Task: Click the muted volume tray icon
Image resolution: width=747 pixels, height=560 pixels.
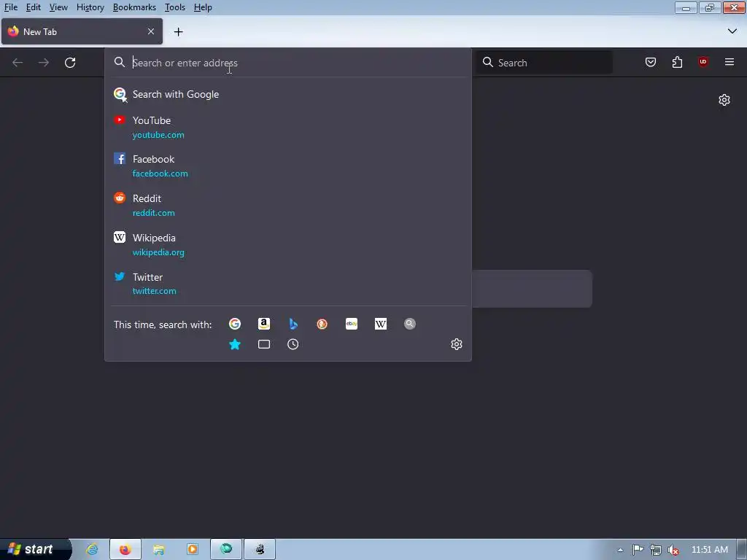Action: [673, 550]
